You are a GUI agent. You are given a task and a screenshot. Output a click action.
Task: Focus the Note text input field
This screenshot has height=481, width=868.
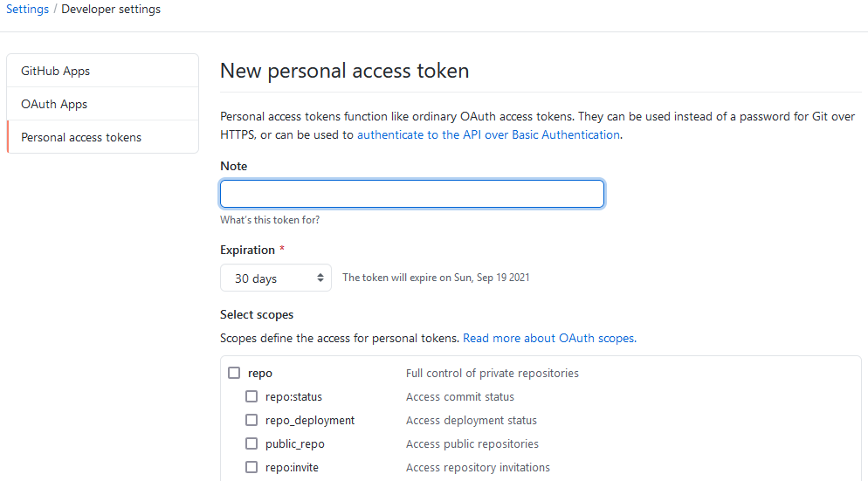tap(411, 194)
